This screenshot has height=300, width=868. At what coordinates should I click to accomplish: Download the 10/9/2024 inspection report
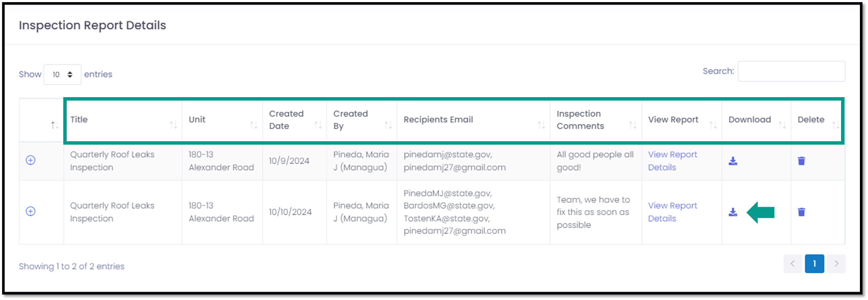click(x=733, y=161)
